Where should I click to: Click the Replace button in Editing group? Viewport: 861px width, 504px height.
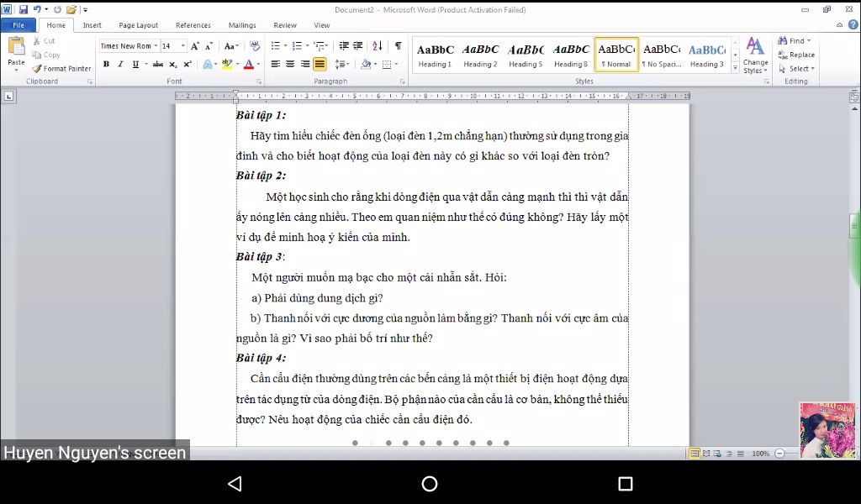point(796,55)
